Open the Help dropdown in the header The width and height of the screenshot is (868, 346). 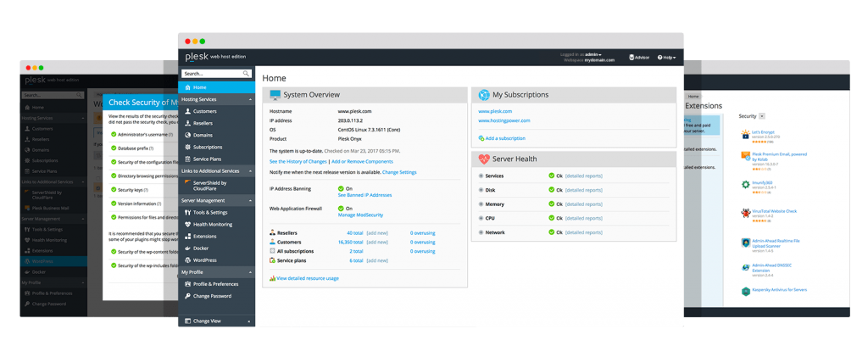click(668, 58)
